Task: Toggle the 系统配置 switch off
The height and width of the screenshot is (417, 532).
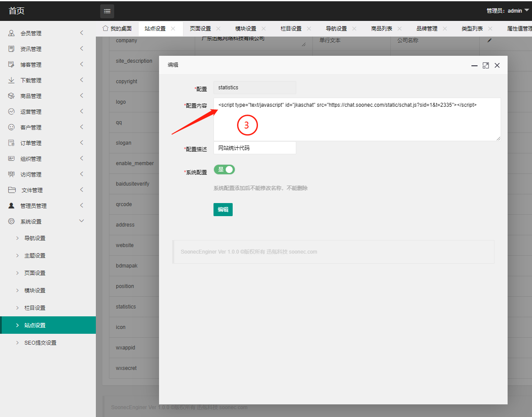Action: (224, 170)
